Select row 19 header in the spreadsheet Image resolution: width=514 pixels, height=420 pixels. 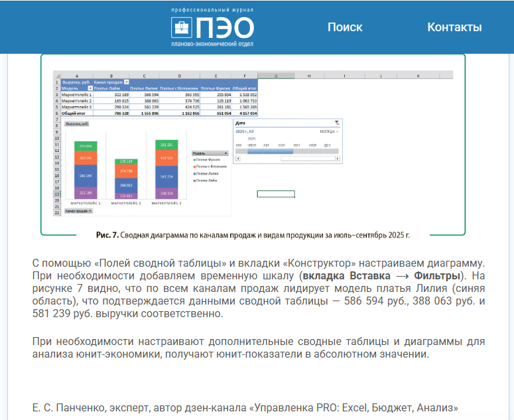[57, 194]
